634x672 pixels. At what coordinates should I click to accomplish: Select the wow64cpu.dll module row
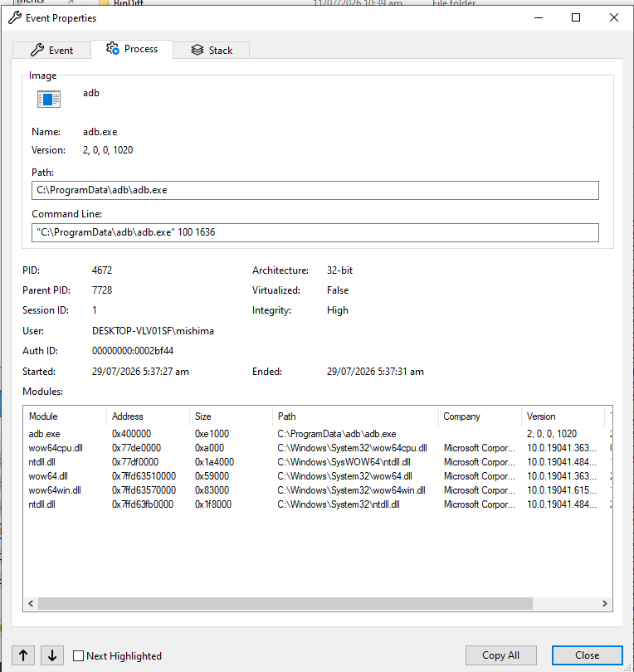318,448
